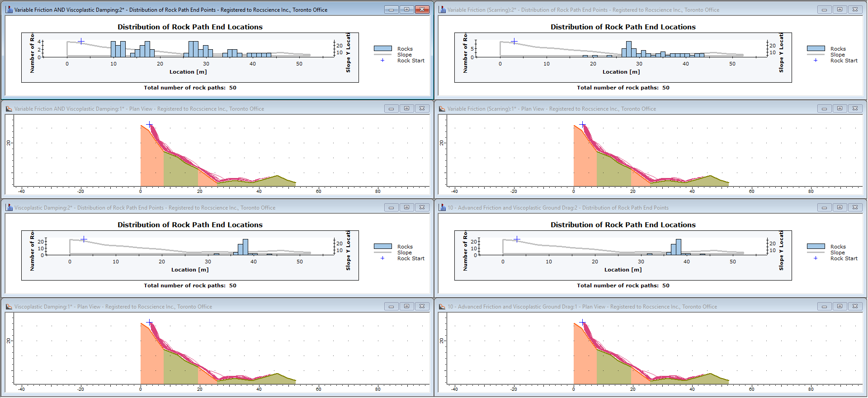The image size is (868, 398).
Task: Click slope icon of Viscoplastic Damping:1 Plan View
Action: tap(9, 306)
